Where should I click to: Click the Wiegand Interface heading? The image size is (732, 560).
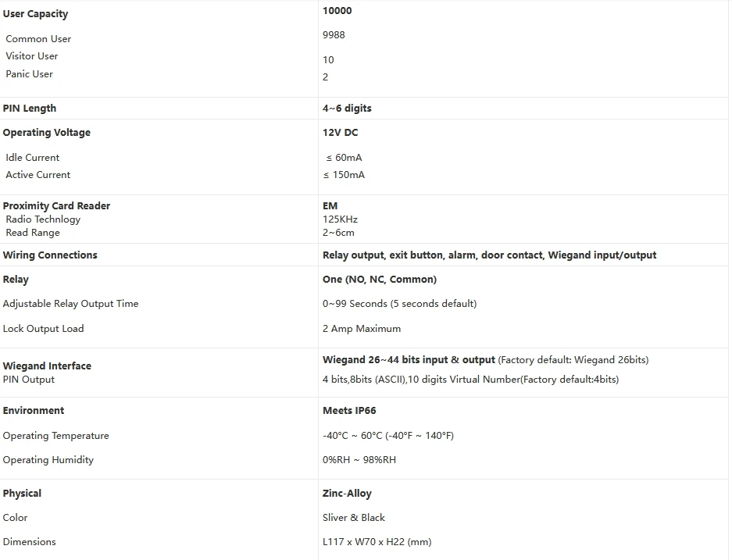[x=47, y=366]
